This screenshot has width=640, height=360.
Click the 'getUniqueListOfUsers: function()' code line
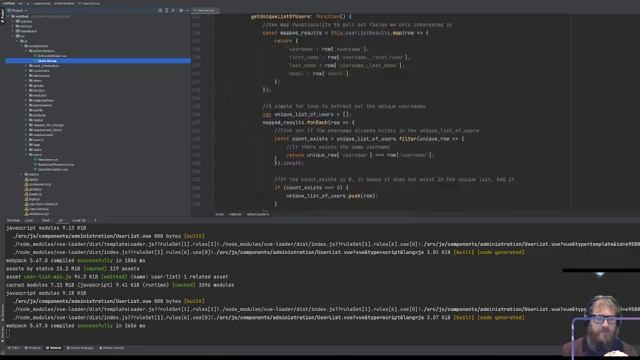tap(301, 17)
